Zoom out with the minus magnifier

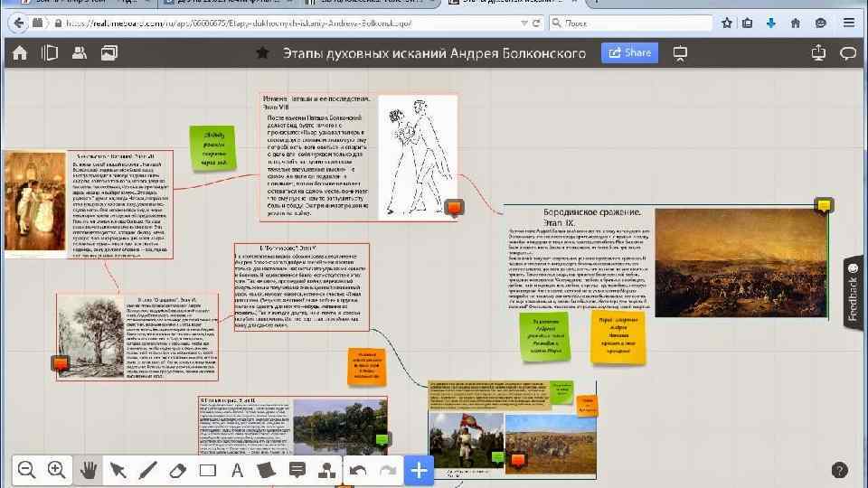26,470
